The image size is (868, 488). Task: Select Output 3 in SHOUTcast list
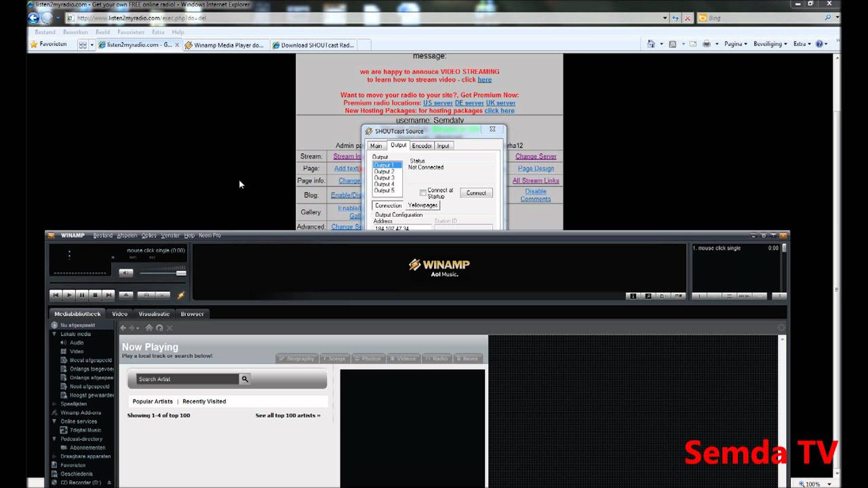point(384,178)
